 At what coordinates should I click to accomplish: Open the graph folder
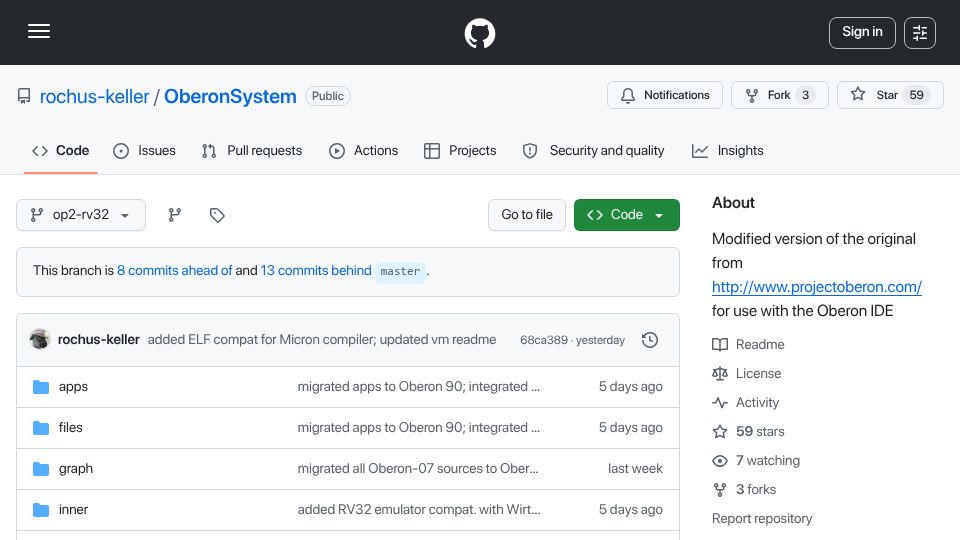point(76,469)
